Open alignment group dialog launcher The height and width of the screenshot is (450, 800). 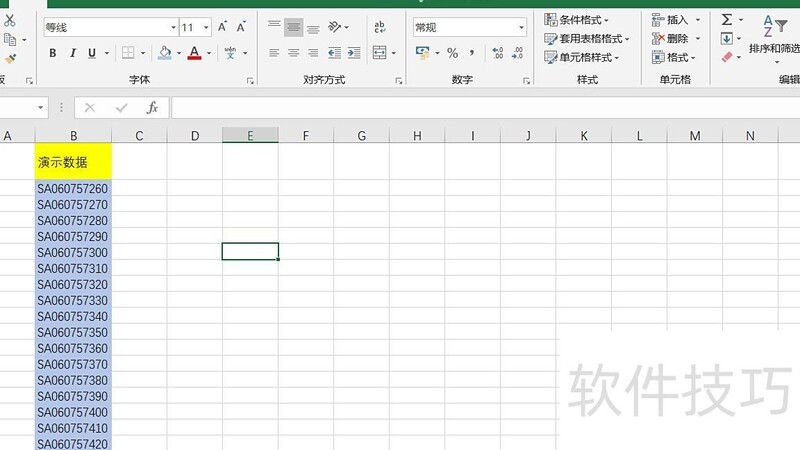(398, 81)
